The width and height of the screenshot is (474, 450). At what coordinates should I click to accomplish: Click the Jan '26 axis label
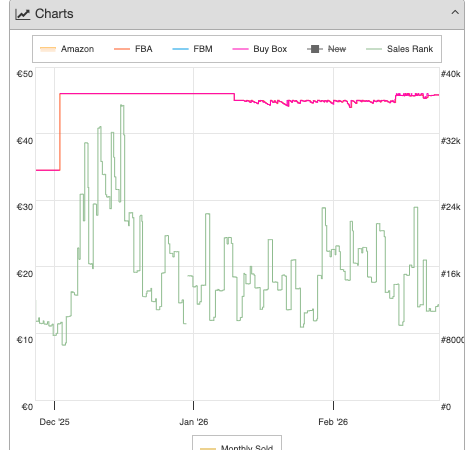pos(194,422)
